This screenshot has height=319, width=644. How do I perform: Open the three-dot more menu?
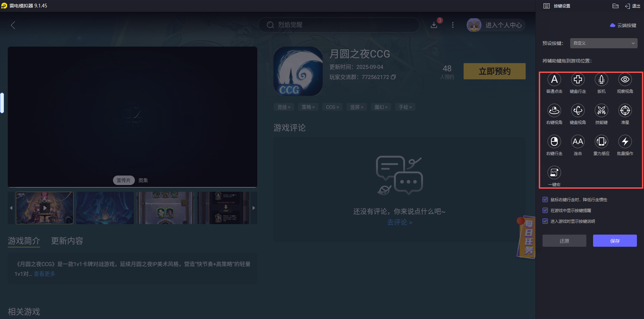tap(453, 25)
